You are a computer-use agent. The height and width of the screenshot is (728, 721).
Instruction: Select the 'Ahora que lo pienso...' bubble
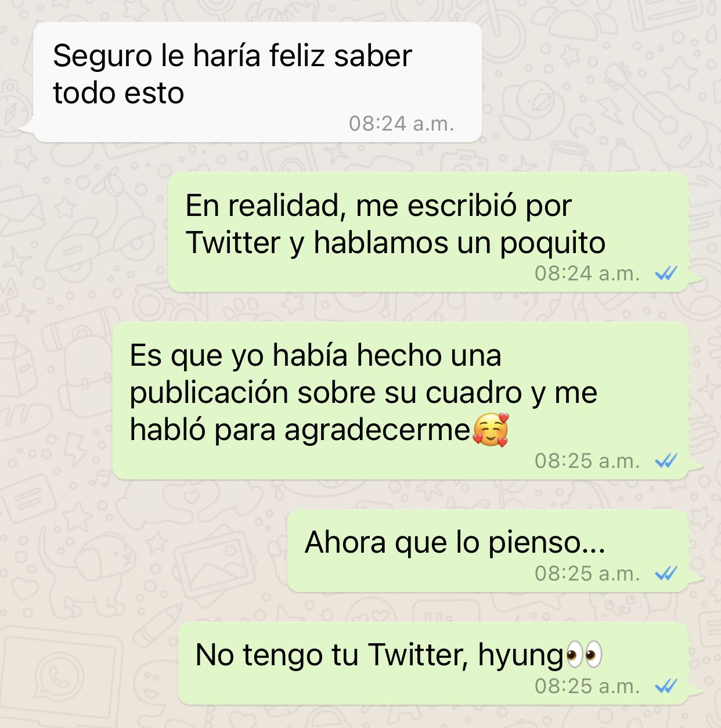tap(488, 551)
